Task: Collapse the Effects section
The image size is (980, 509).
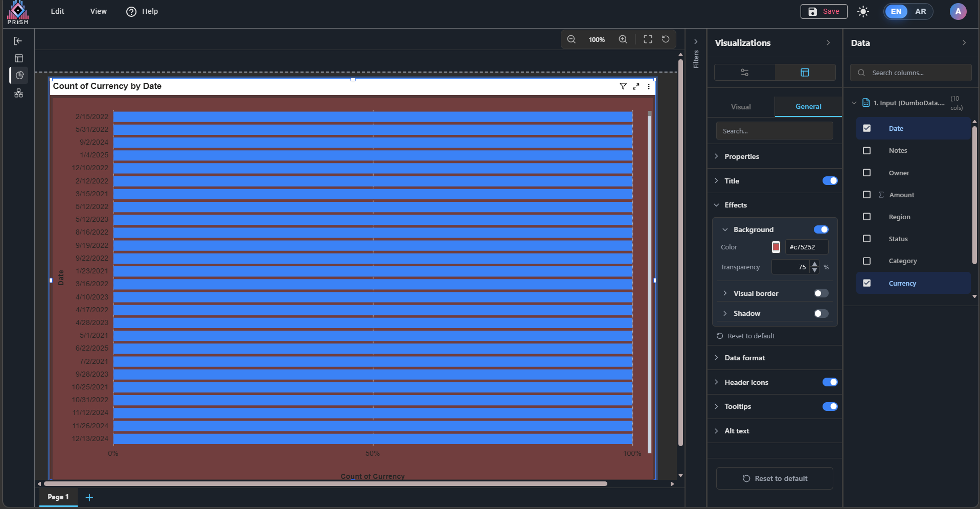Action: pos(735,205)
